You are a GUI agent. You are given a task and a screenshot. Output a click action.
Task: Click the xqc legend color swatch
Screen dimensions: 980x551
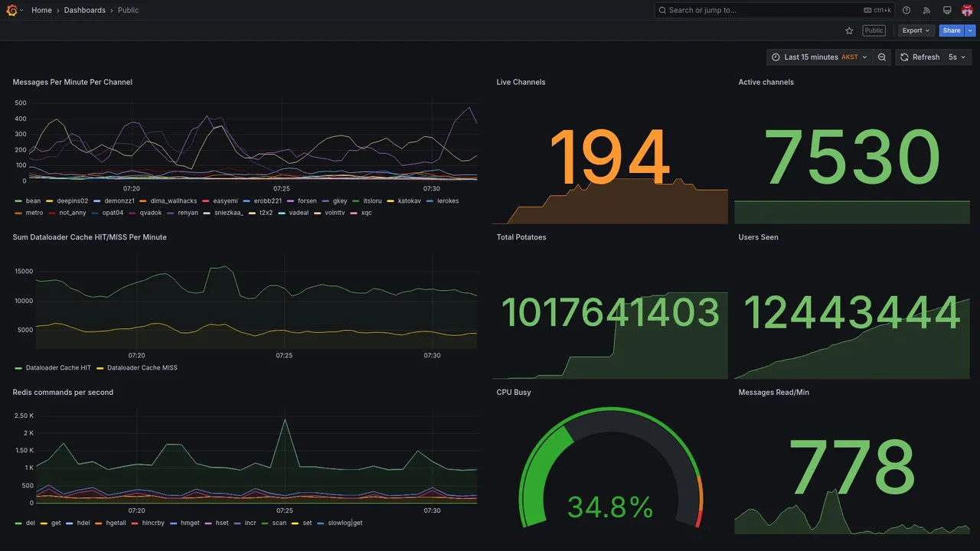click(354, 213)
